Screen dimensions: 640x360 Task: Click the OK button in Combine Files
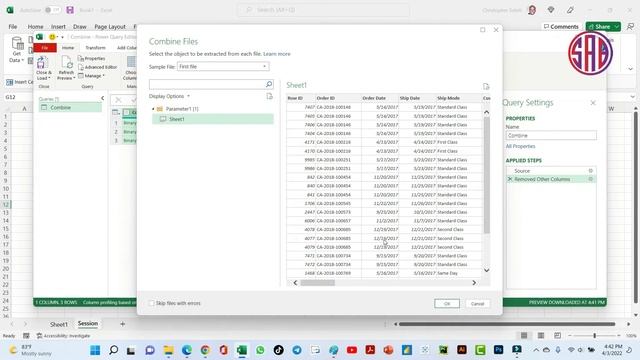click(447, 304)
